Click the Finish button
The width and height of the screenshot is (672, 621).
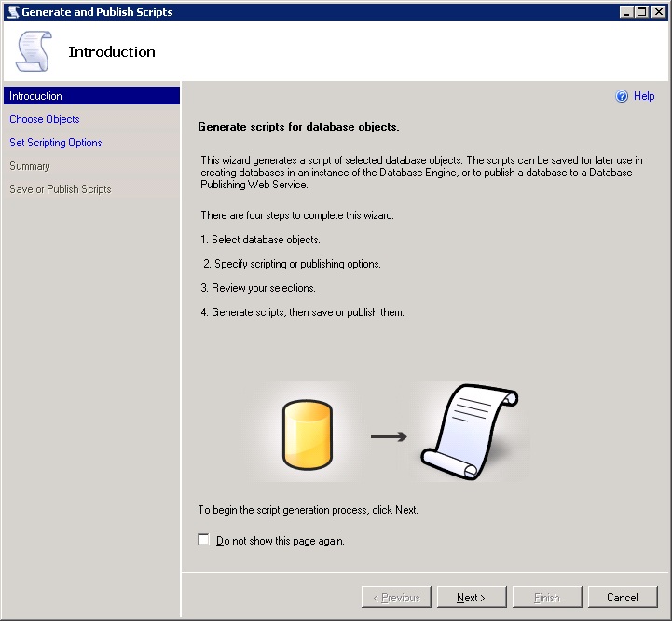click(x=546, y=598)
